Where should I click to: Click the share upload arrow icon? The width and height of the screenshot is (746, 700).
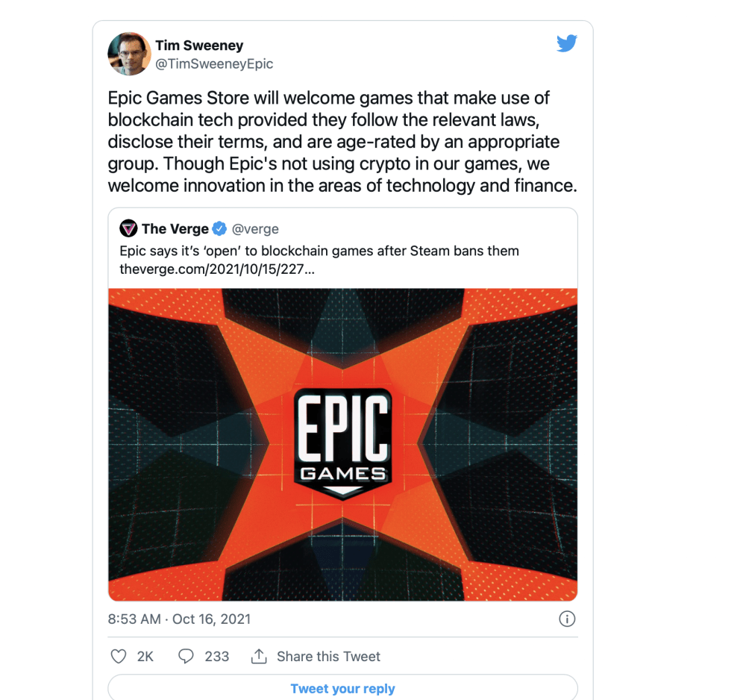259,656
